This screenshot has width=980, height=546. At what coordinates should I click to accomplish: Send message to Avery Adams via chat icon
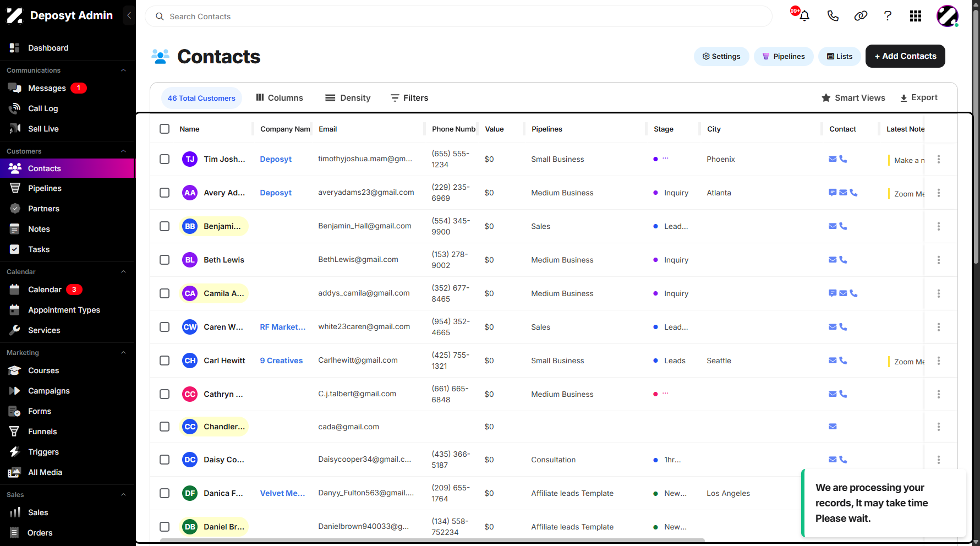tap(833, 193)
